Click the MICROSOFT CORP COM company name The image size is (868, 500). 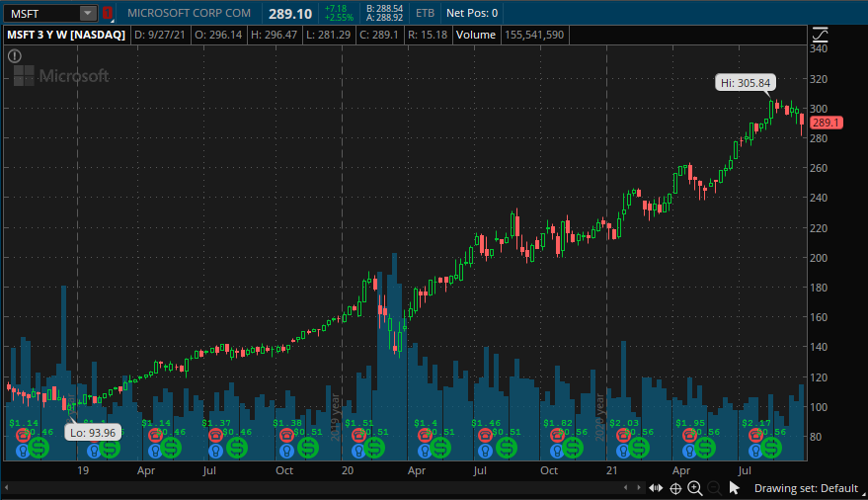point(189,13)
